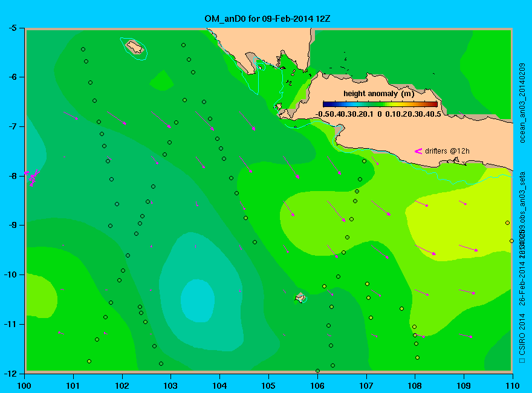Click the y-axis label '-5'
This screenshot has height=393, width=532.
pyautogui.click(x=12, y=28)
